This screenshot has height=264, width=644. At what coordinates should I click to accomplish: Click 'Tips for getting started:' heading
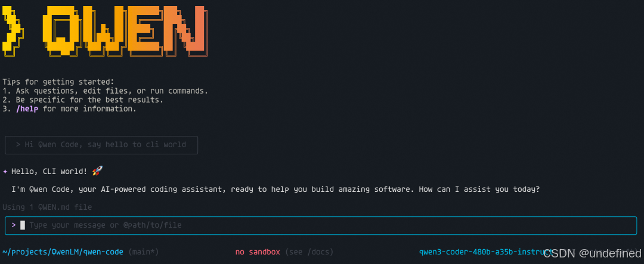(58, 82)
